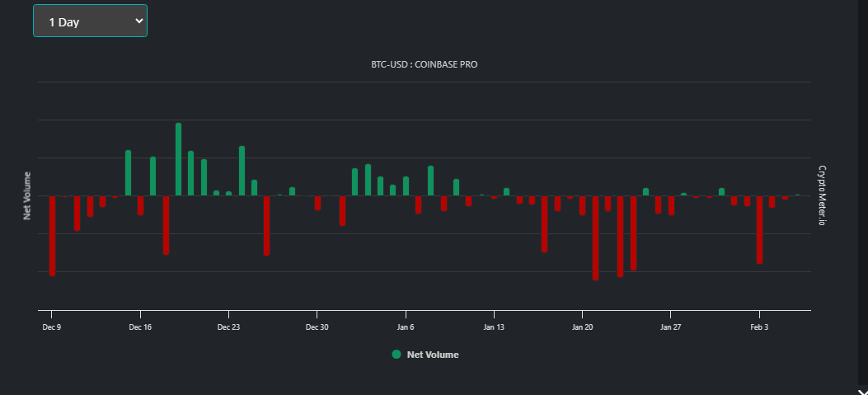Click the large red bar at Dec 9

[x=52, y=236]
